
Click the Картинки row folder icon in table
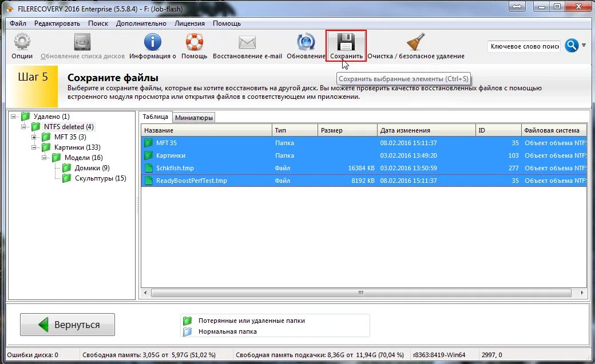pyautogui.click(x=148, y=155)
